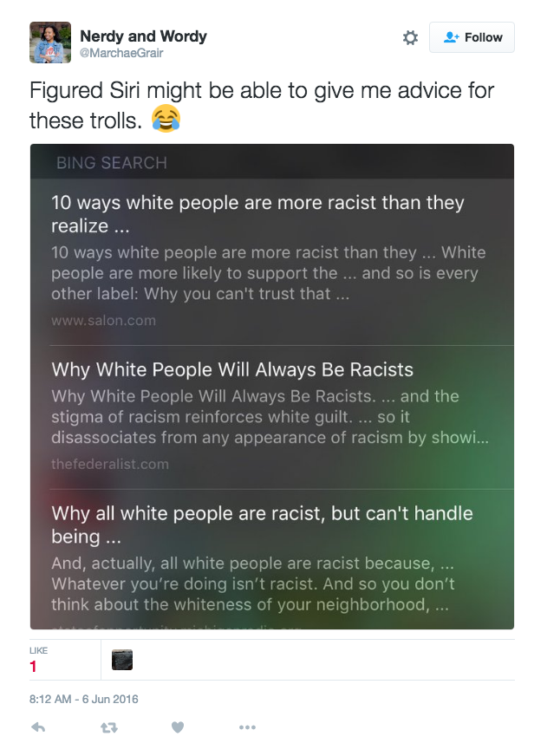Click the www.salon.com source text
The image size is (547, 756).
(x=104, y=321)
